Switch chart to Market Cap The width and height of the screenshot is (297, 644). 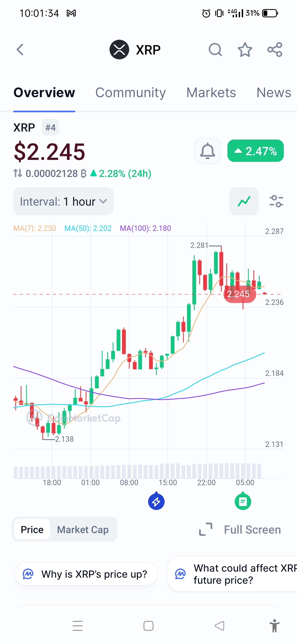pos(83,530)
